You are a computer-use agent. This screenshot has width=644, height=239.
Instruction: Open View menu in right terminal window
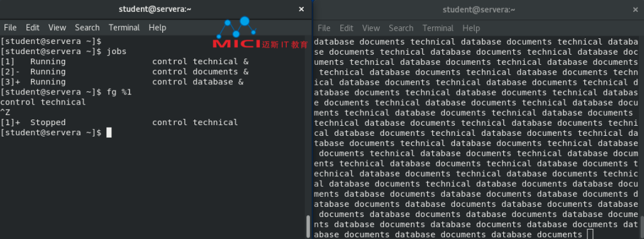371,28
